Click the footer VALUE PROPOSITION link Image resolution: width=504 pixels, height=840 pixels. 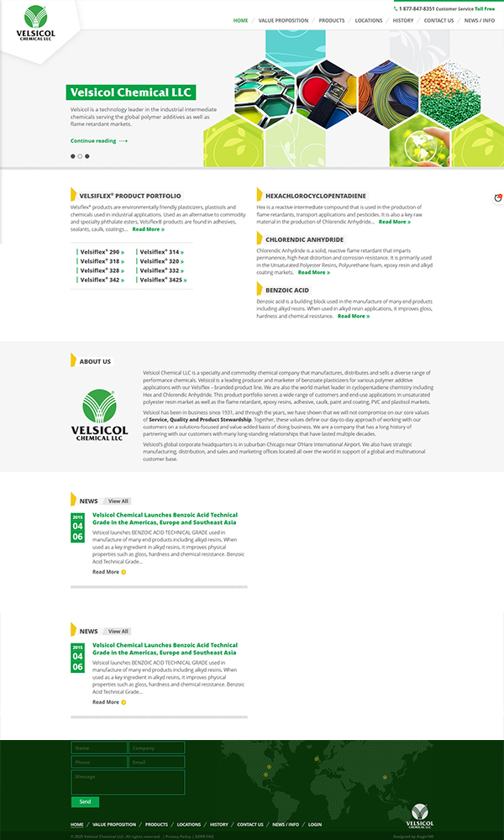(114, 825)
